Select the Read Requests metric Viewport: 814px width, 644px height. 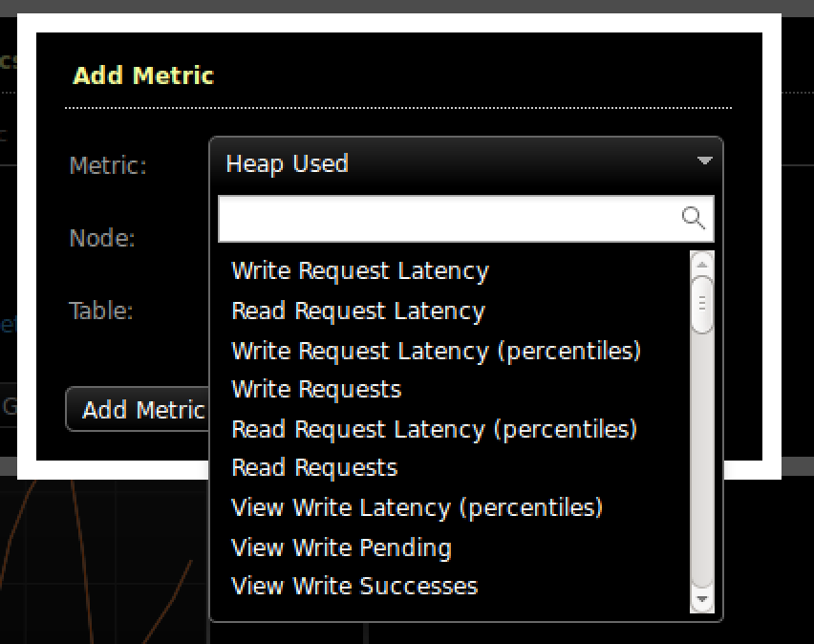[312, 467]
